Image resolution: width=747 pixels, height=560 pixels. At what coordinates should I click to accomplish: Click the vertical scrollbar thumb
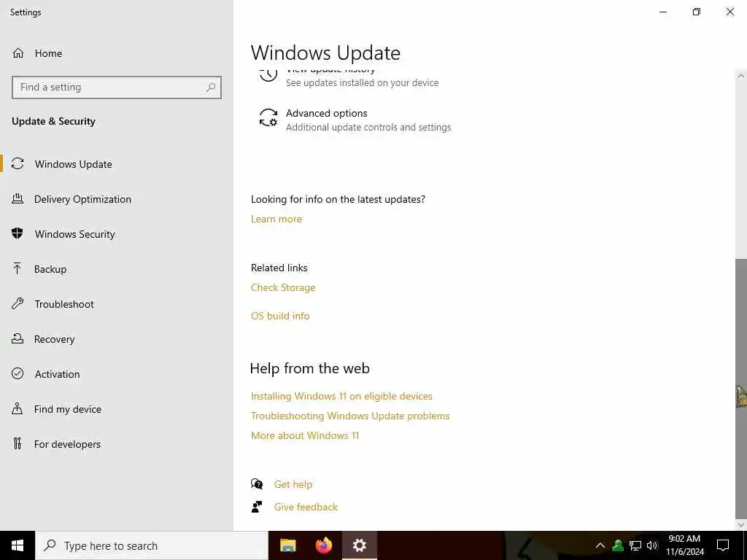(x=741, y=389)
